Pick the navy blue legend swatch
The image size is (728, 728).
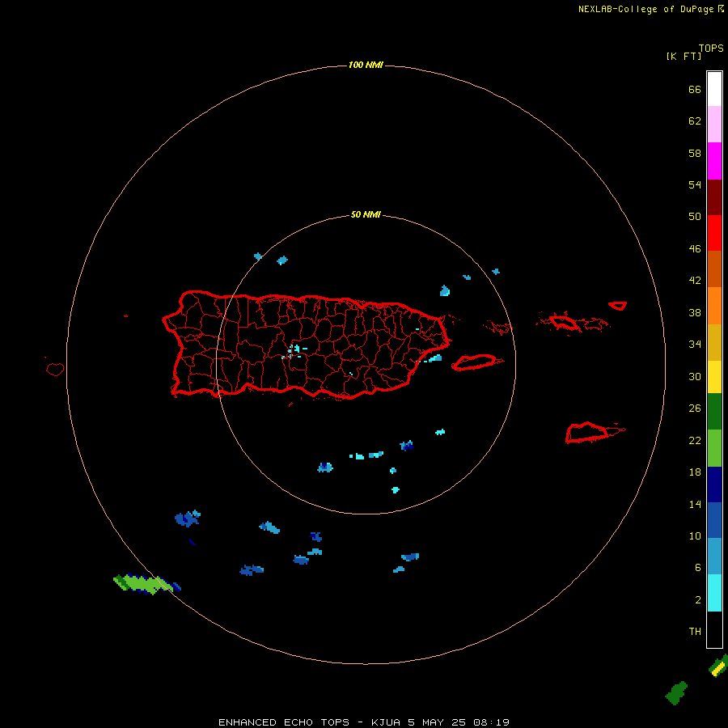(x=714, y=485)
